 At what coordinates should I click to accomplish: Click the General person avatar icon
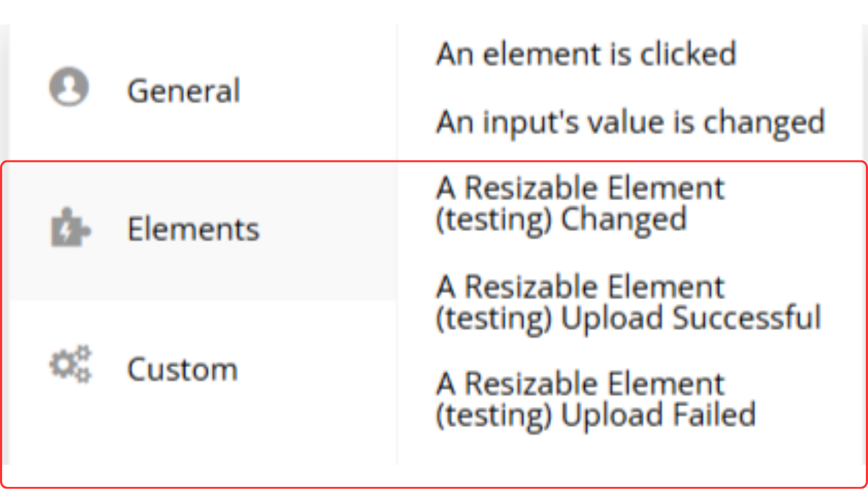[69, 87]
